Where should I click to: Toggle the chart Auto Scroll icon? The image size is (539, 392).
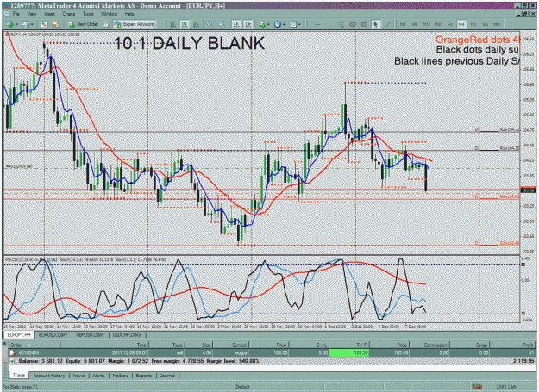click(x=236, y=24)
